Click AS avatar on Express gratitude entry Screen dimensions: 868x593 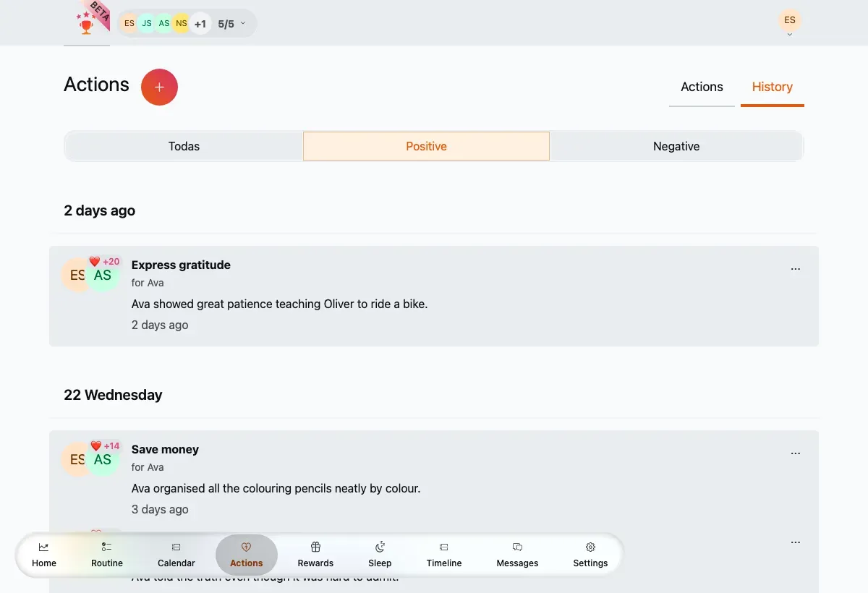(x=103, y=275)
